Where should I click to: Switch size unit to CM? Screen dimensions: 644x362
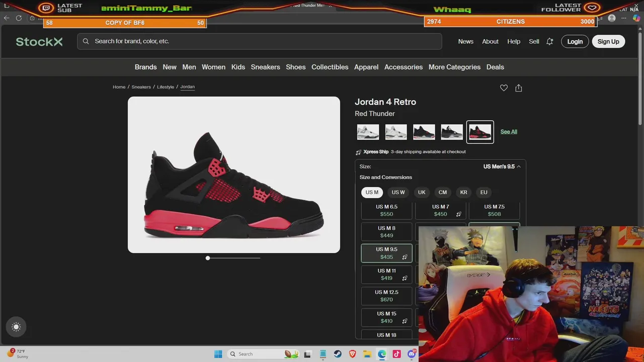(443, 192)
